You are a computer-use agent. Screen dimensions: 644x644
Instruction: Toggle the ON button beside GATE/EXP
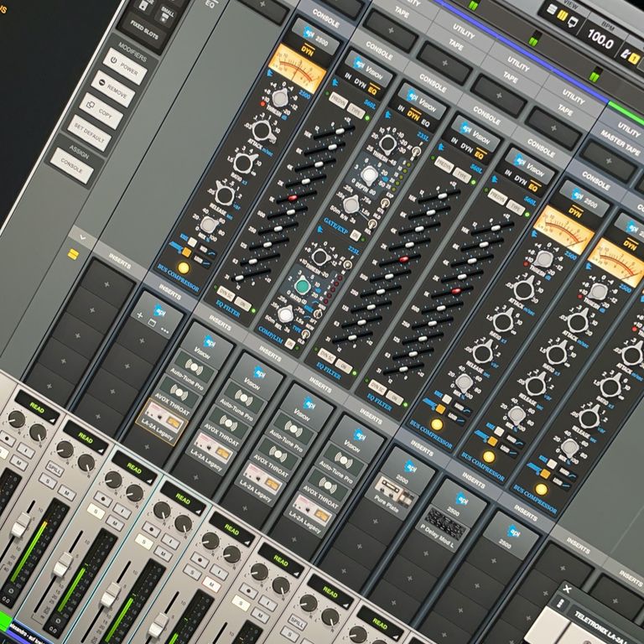[356, 236]
